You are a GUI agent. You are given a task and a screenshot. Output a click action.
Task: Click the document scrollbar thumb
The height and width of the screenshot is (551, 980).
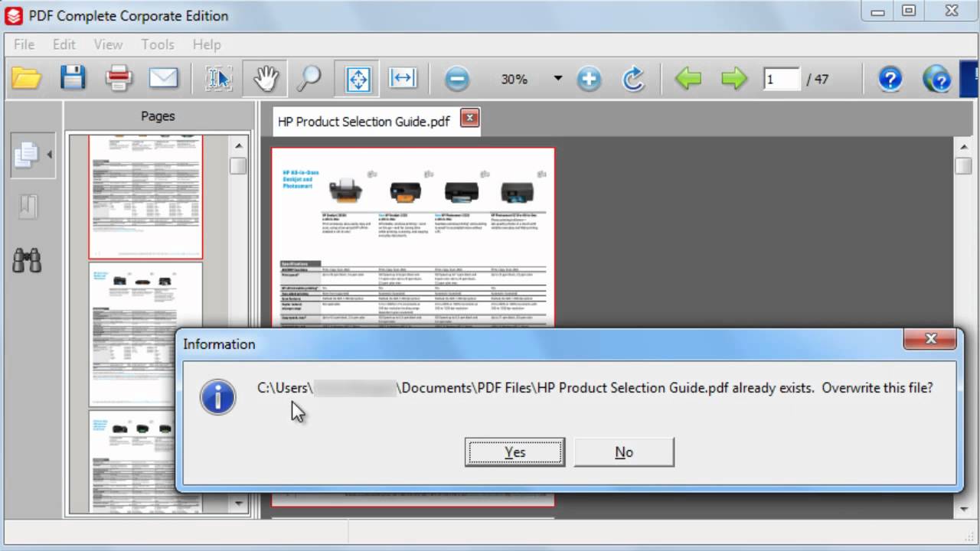tap(963, 165)
